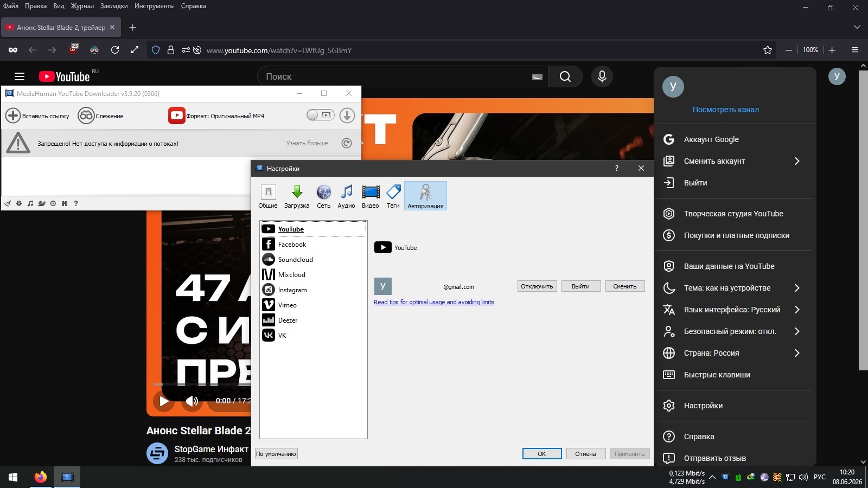Open the Video (Видео) settings tab
The image size is (868, 488).
pyautogui.click(x=371, y=196)
